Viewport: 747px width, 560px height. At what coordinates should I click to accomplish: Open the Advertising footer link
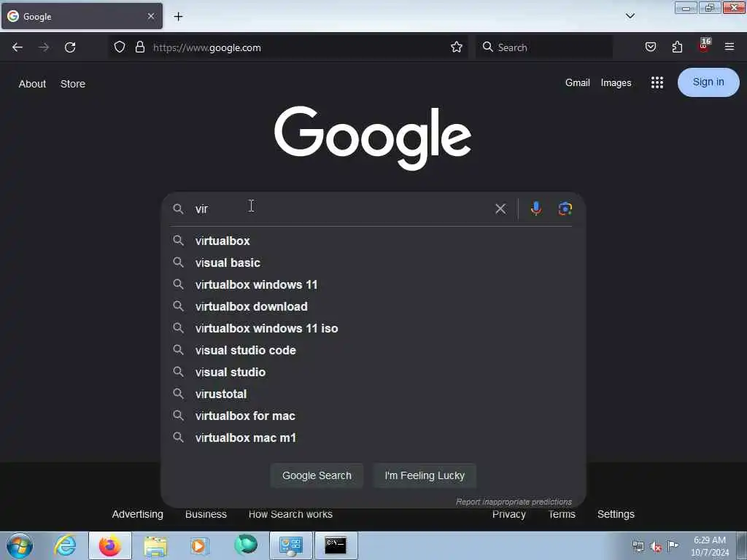(138, 514)
